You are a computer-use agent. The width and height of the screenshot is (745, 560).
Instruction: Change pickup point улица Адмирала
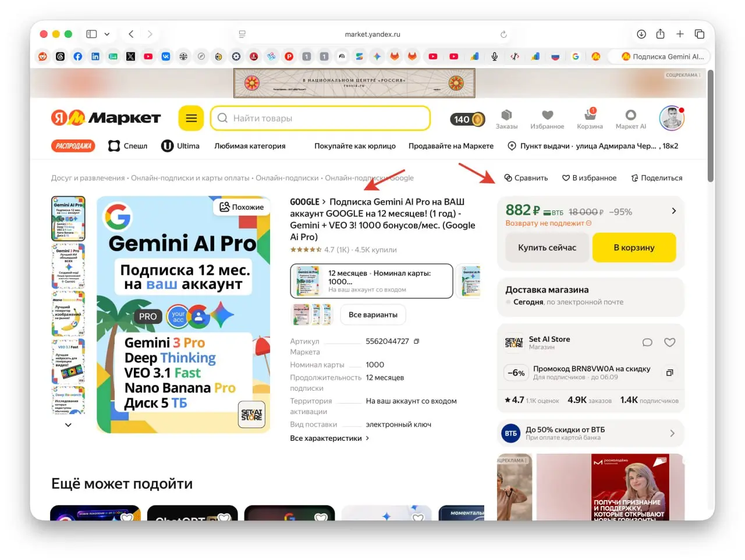click(593, 146)
